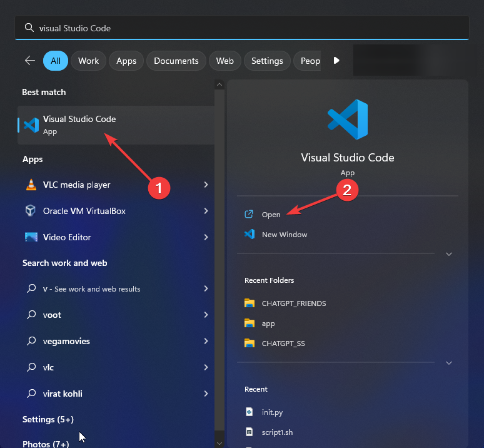484x448 pixels.
Task: Expand VLC media player options chevron
Action: click(206, 185)
